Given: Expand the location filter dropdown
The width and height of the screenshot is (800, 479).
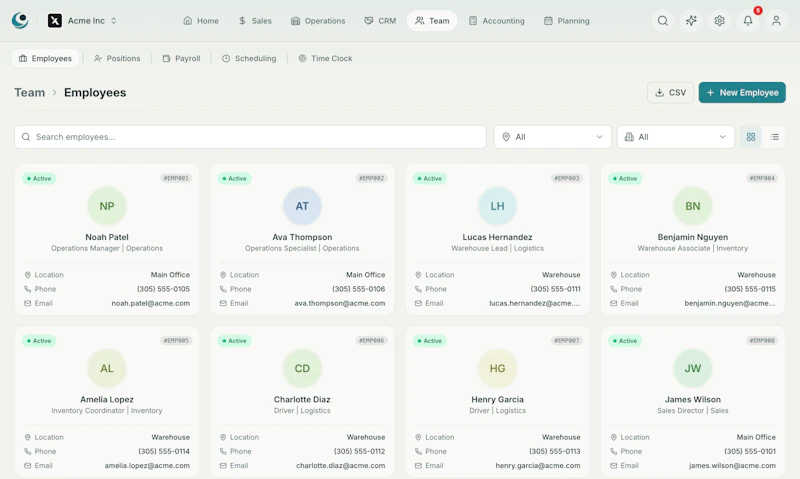Looking at the screenshot, I should pyautogui.click(x=553, y=137).
